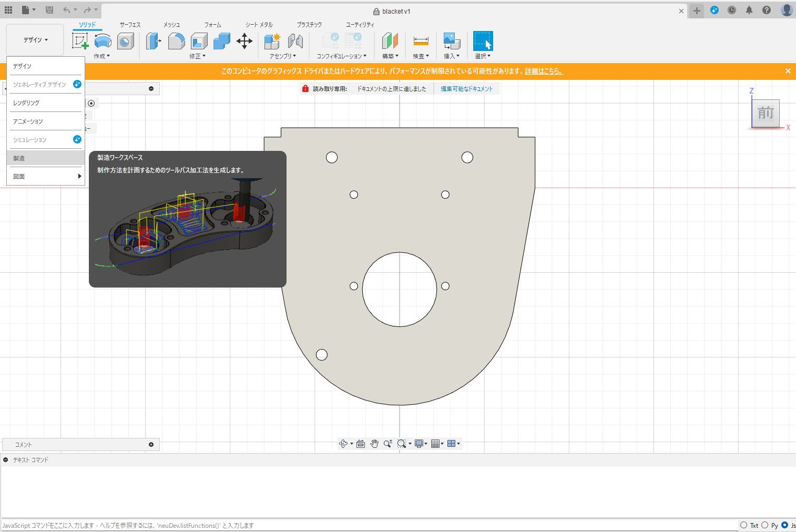Viewport: 796px width, 532px height.
Task: Expand the 作成 (Create) dropdown
Action: point(102,56)
